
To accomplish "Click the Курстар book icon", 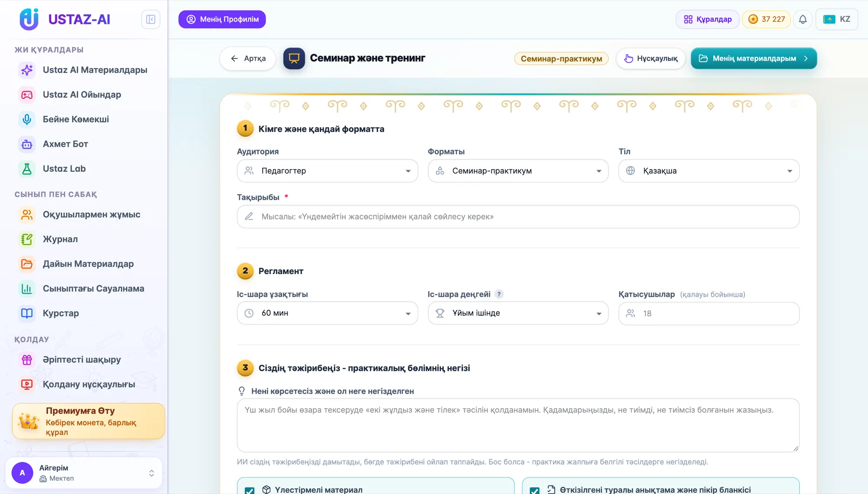I will (x=27, y=314).
